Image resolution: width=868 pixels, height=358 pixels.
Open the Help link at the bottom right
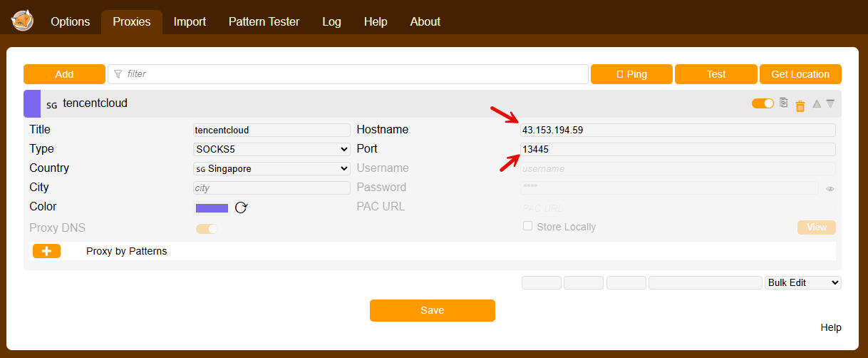[x=831, y=328]
